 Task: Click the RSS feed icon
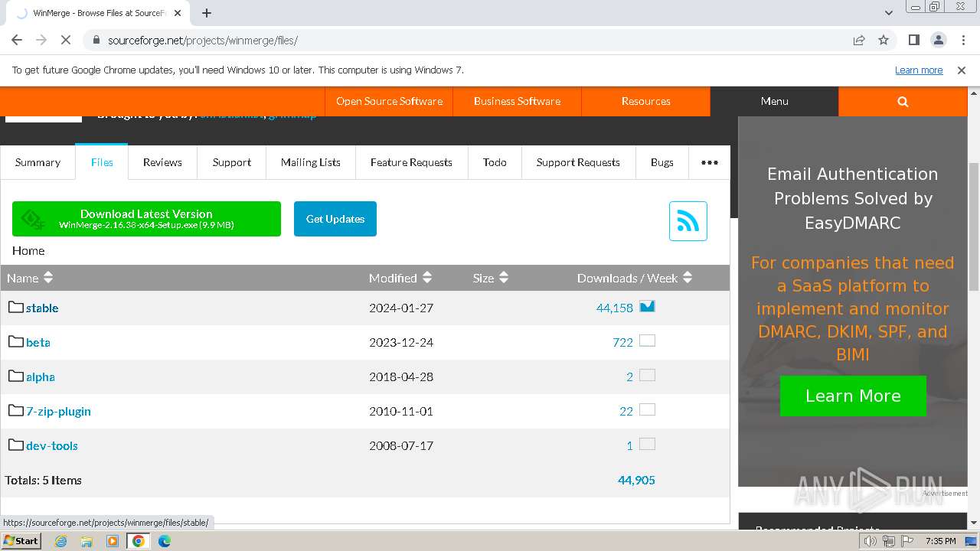coord(688,221)
